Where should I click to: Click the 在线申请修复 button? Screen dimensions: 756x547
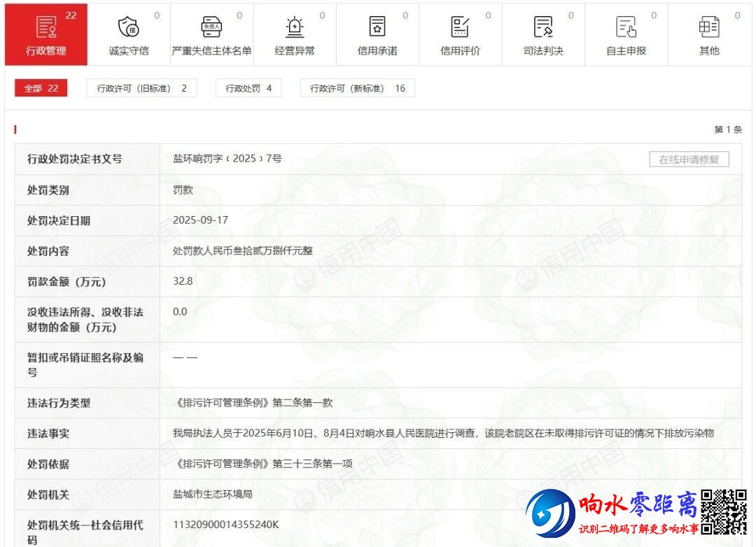(689, 159)
